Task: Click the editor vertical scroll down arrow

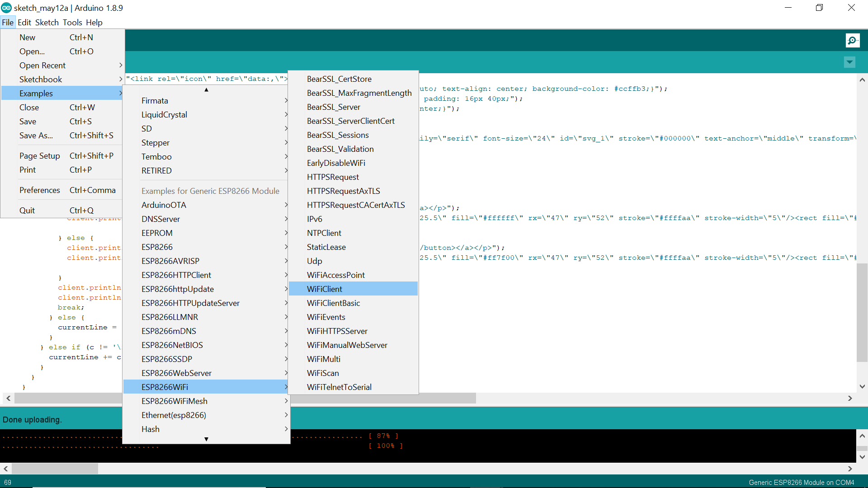Action: (862, 387)
